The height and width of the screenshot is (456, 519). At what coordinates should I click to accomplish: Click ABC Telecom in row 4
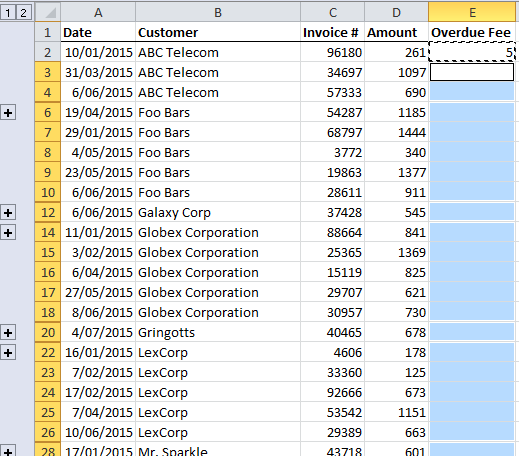point(218,92)
